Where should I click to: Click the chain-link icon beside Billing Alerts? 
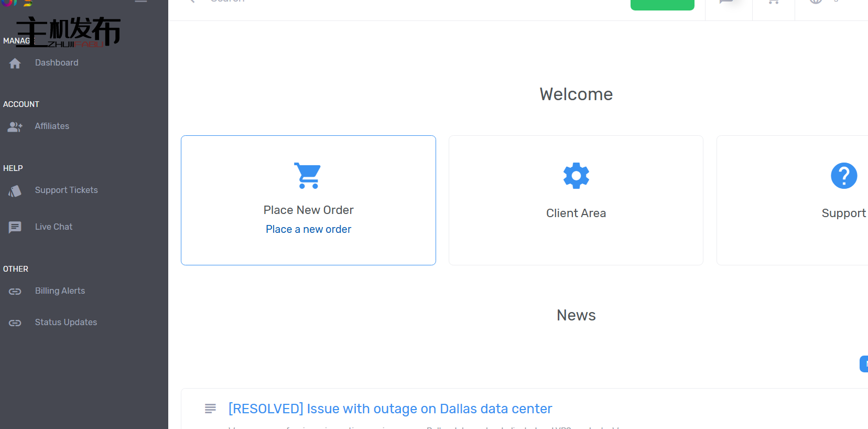click(x=15, y=292)
